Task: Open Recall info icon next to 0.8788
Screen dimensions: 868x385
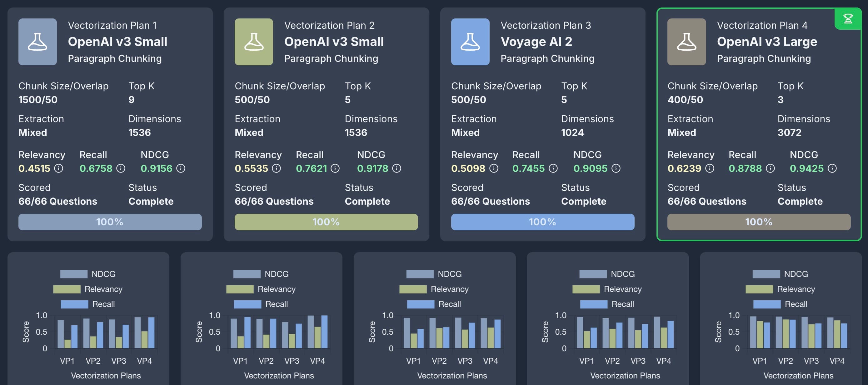Action: pos(770,168)
